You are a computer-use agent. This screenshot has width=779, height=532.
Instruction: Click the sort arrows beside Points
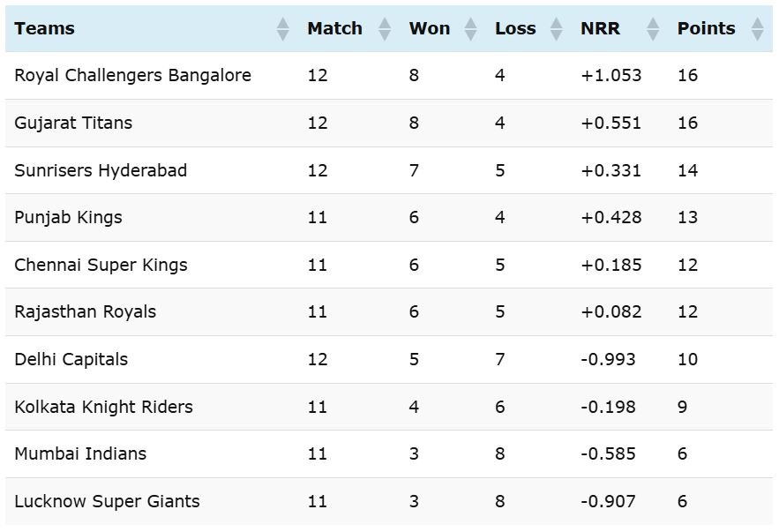[758, 29]
